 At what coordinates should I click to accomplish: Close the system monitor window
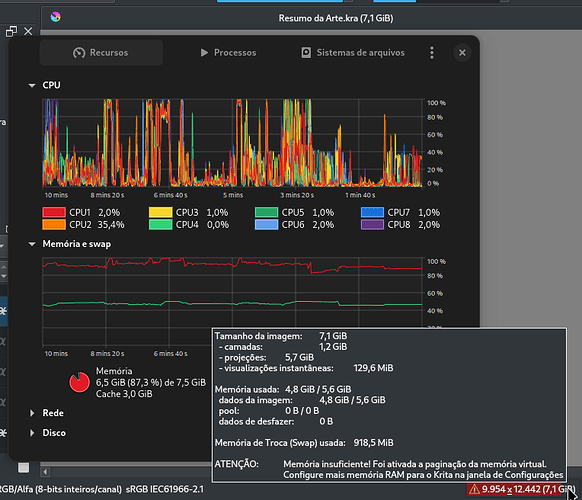[462, 53]
